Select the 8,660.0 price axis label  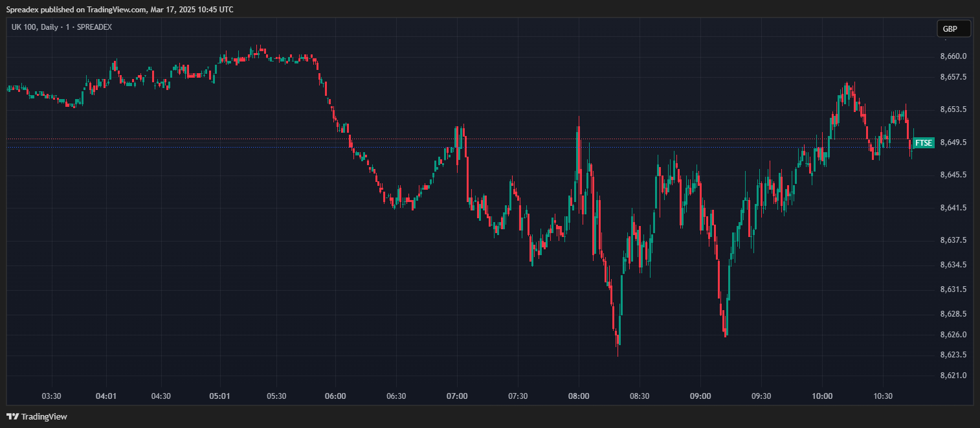953,56
